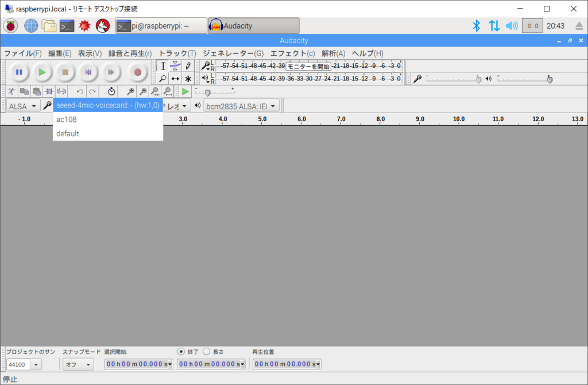Open the 編集(E) menu
The image size is (588, 385).
click(x=60, y=53)
